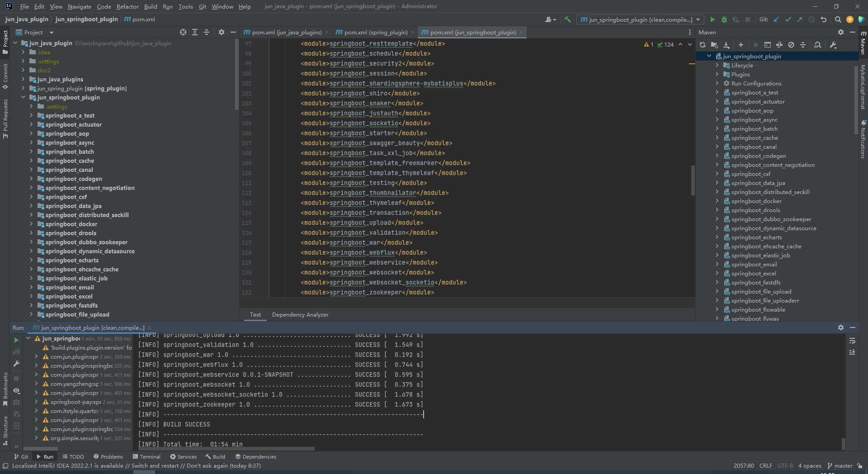Collapse jun_springboot_plugin Maven root node
The image size is (868, 474).
709,56
